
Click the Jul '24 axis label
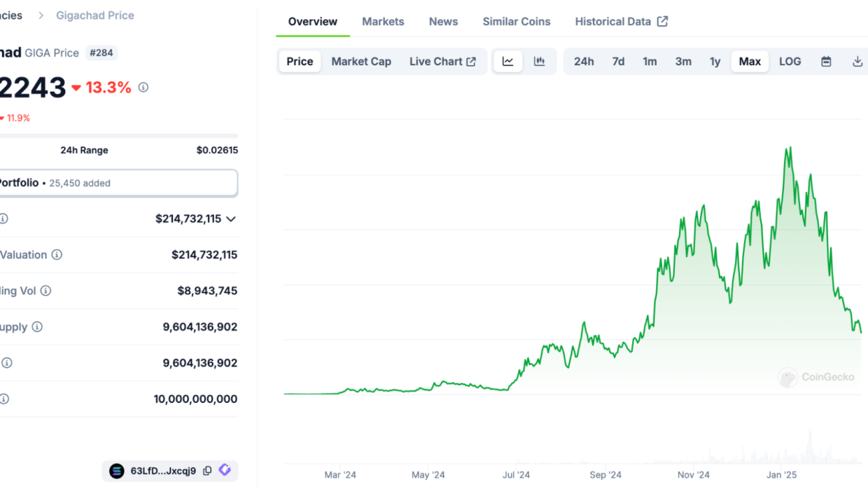(517, 475)
